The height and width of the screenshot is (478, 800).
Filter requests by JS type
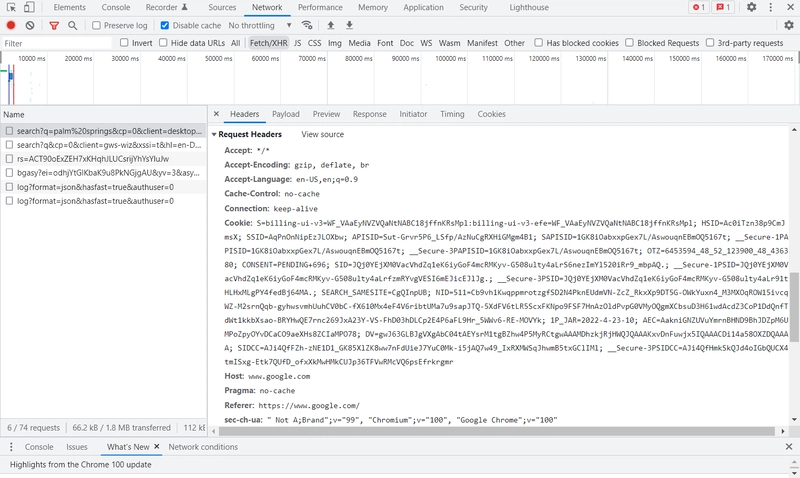coord(297,43)
